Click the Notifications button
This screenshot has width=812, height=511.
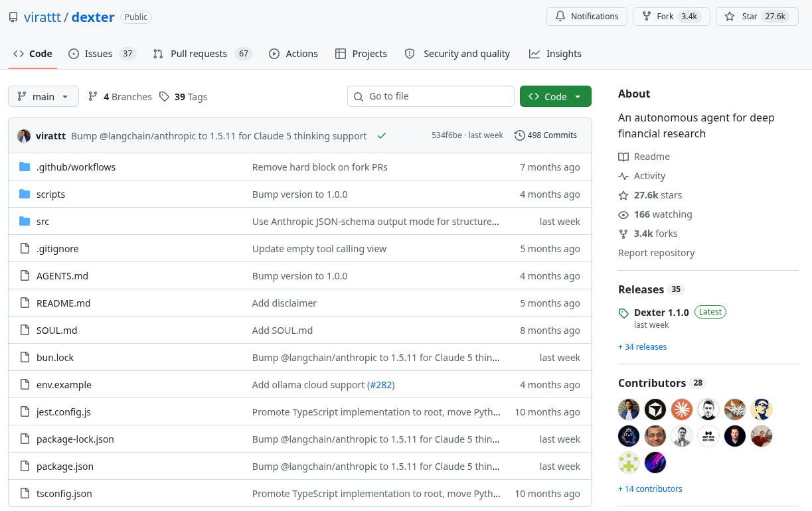coord(587,17)
